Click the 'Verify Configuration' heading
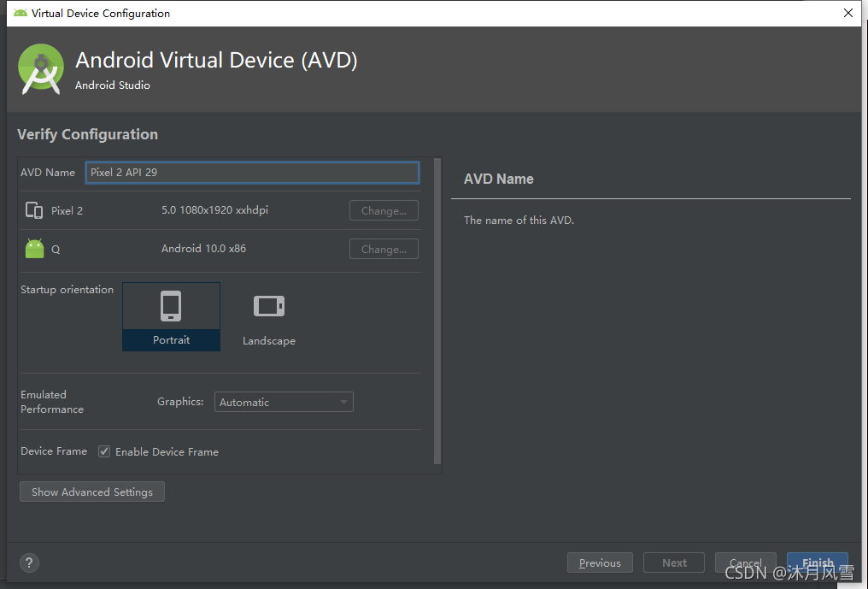868x589 pixels. [87, 135]
